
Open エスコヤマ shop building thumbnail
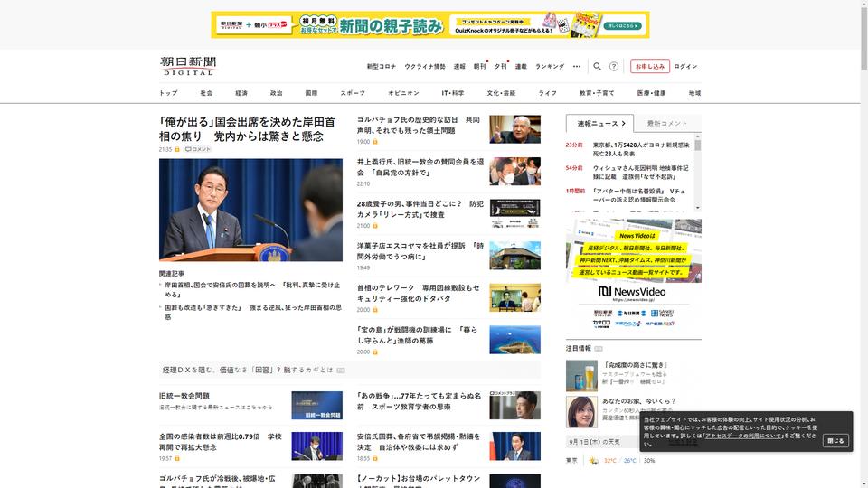514,256
